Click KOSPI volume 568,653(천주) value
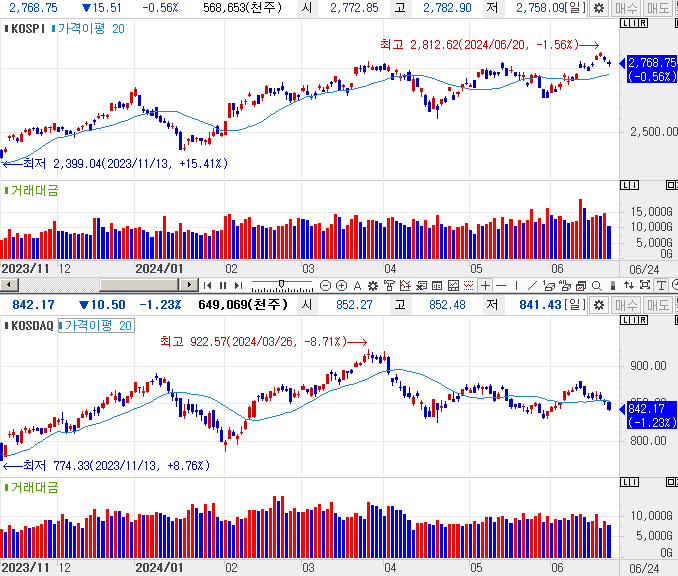Image resolution: width=678 pixels, height=576 pixels. click(243, 8)
